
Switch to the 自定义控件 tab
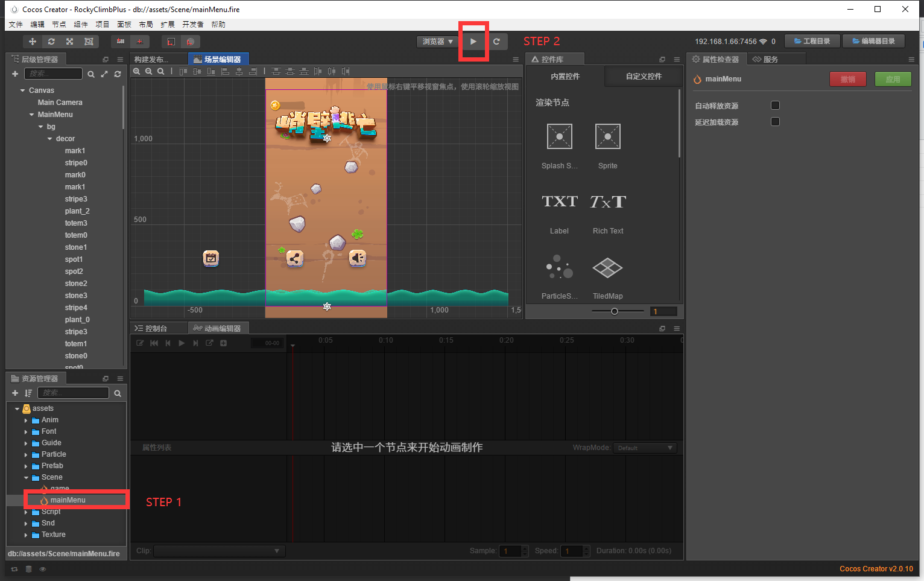pos(644,77)
